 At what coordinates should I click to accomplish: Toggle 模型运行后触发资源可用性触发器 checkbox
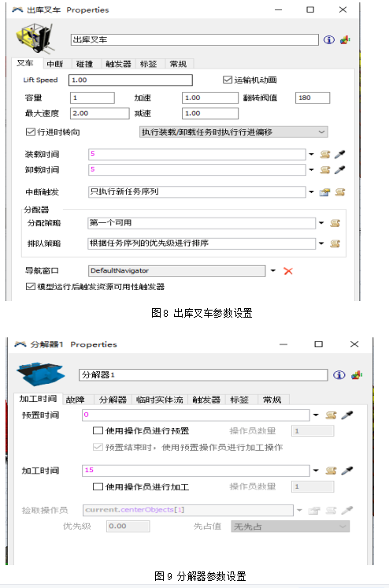[x=30, y=287]
